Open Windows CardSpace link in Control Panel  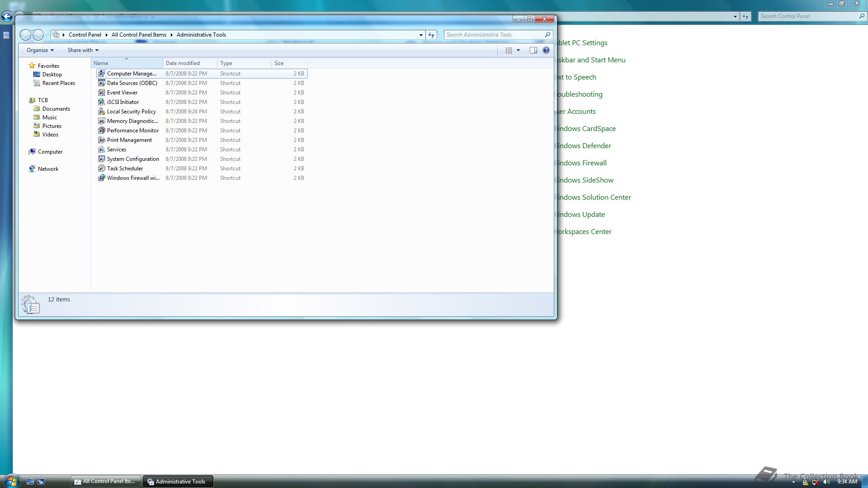(x=586, y=129)
